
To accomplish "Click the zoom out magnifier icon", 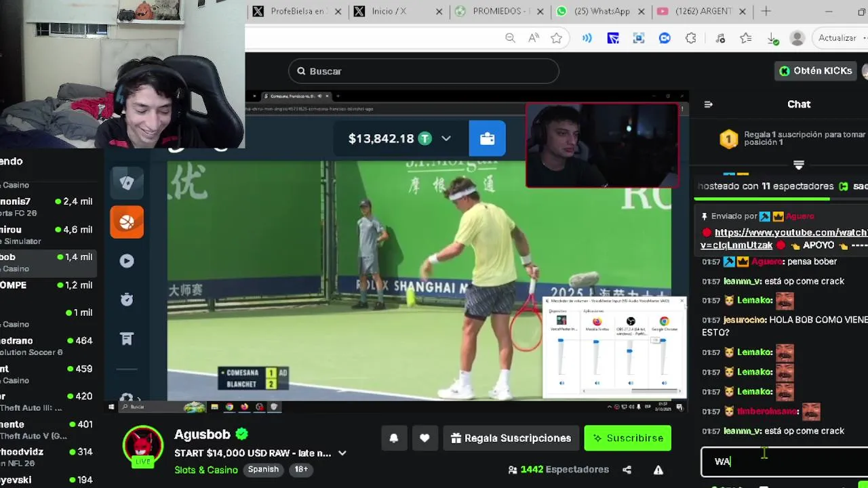I will [x=510, y=39].
